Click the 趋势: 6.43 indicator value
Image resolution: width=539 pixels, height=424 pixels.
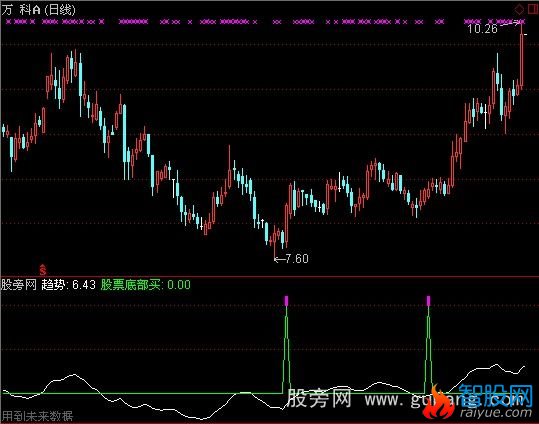pos(68,285)
